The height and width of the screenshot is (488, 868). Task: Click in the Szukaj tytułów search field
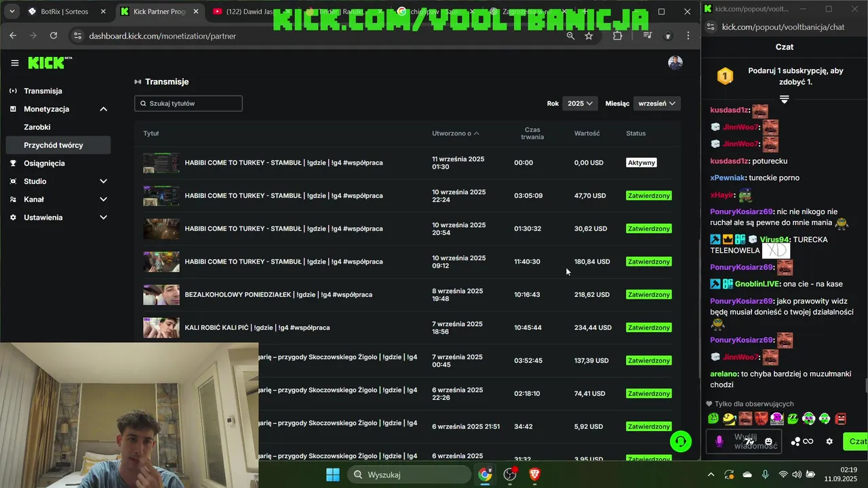[189, 104]
